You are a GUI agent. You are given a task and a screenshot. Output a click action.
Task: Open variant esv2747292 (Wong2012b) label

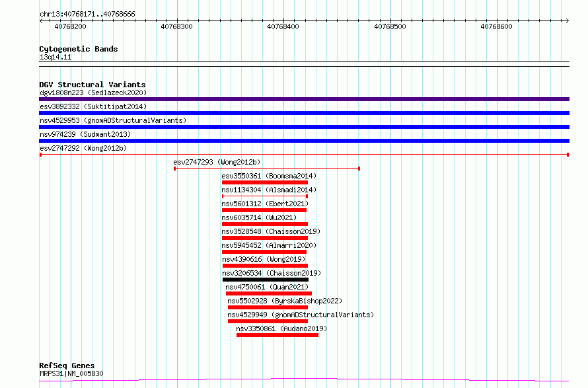(x=83, y=148)
